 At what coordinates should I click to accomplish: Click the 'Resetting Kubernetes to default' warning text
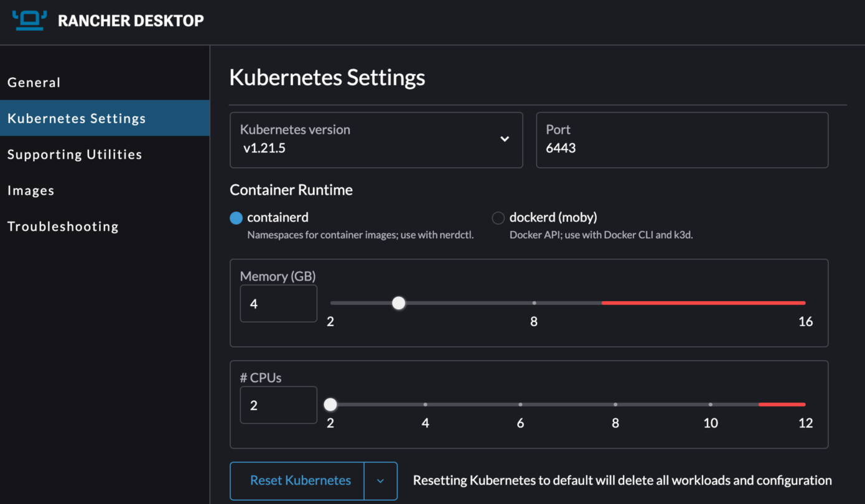coord(622,480)
